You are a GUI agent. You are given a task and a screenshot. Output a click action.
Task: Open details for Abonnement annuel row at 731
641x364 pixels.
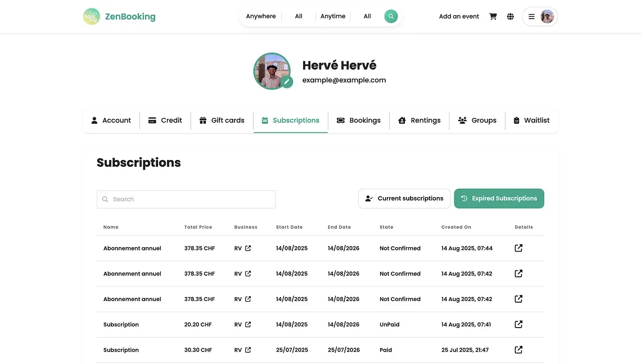[518, 299]
